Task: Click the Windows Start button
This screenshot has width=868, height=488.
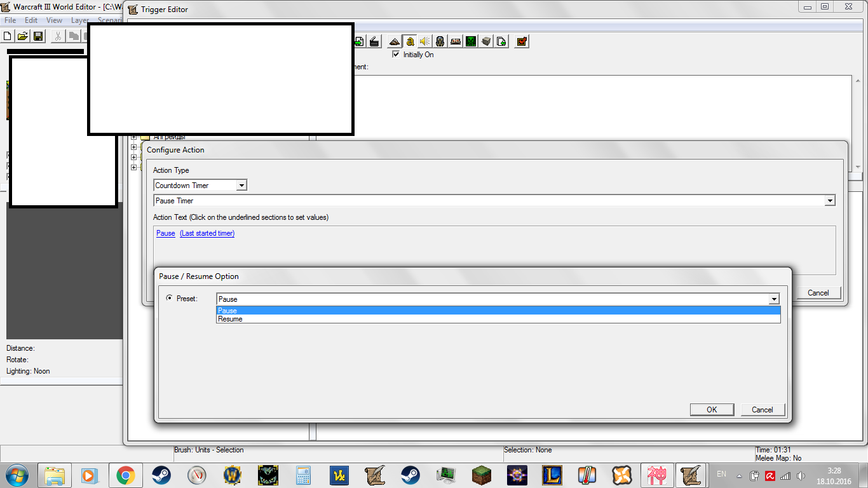Action: click(x=17, y=475)
